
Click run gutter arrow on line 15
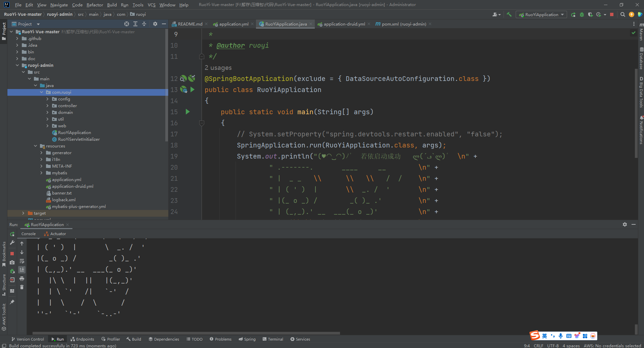click(x=188, y=112)
